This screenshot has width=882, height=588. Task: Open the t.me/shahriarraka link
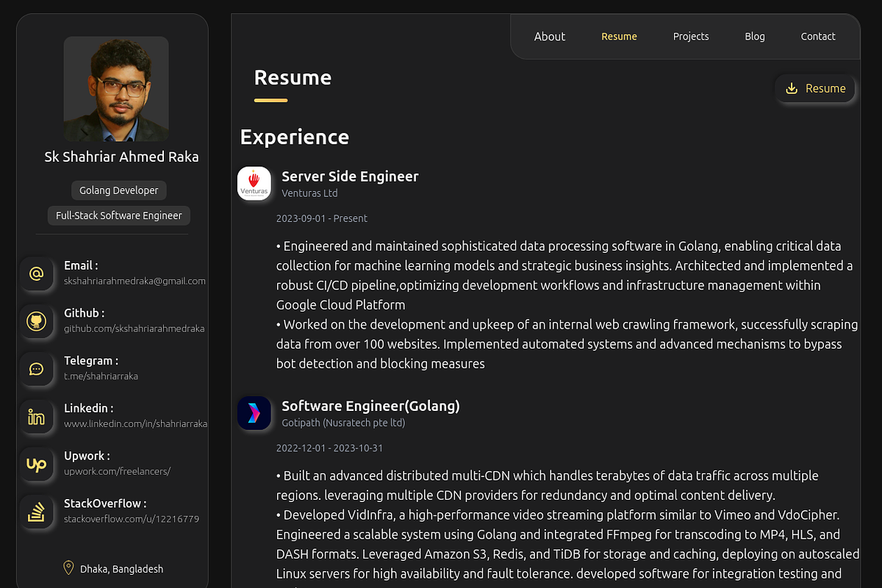[101, 376]
